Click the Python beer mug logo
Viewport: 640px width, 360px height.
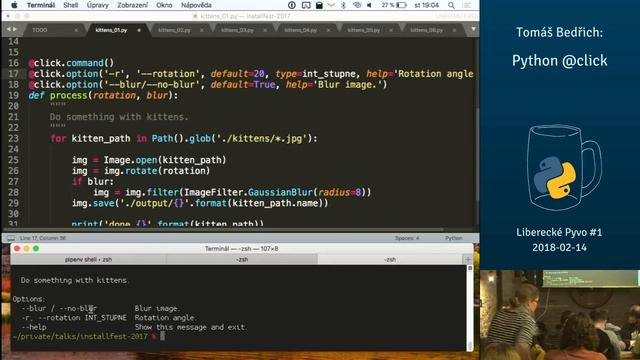(564, 167)
